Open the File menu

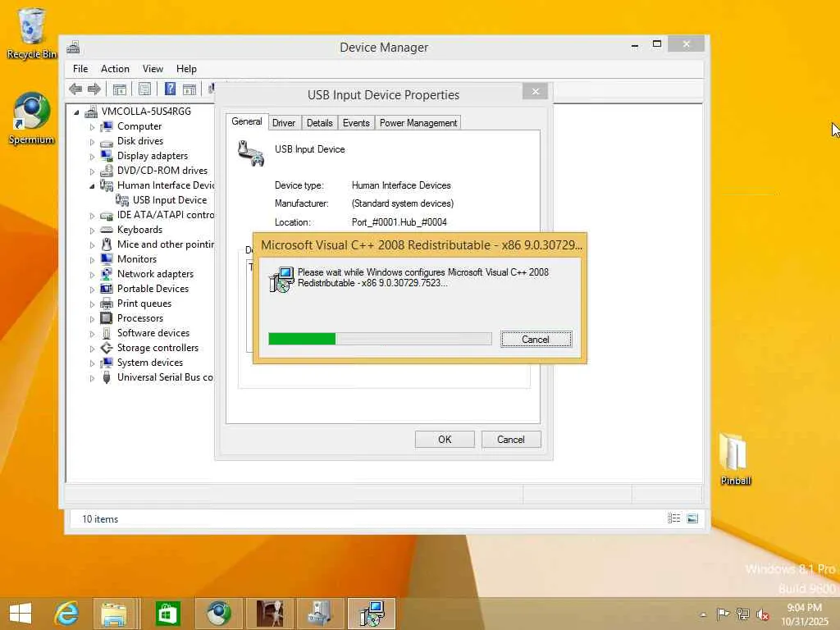tap(80, 69)
